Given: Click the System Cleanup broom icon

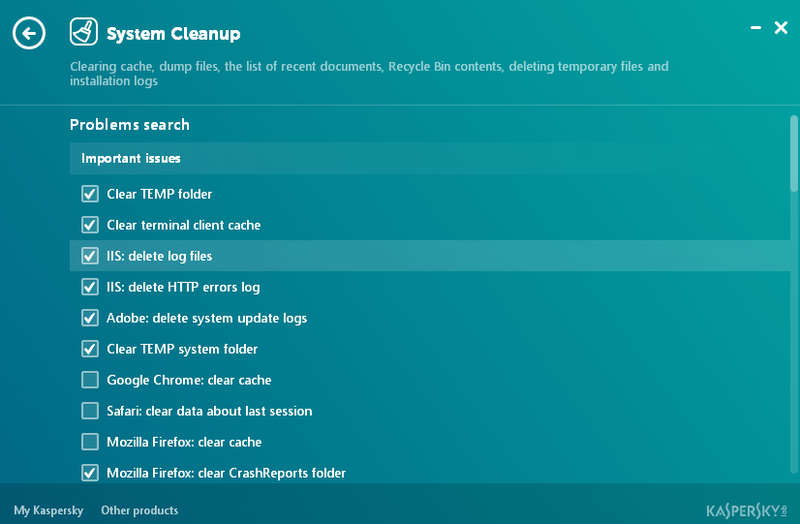Looking at the screenshot, I should click(x=84, y=32).
